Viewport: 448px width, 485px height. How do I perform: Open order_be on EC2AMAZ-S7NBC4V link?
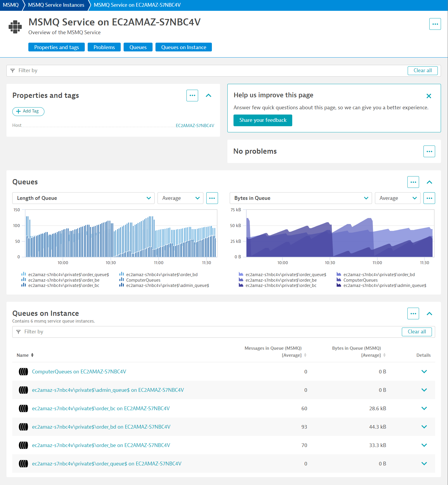101,445
